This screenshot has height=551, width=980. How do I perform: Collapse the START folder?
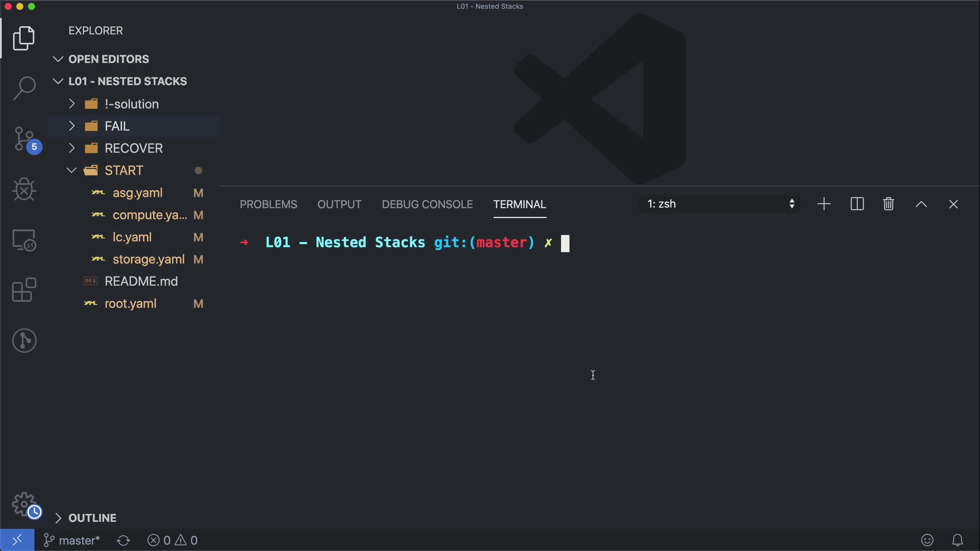(124, 170)
